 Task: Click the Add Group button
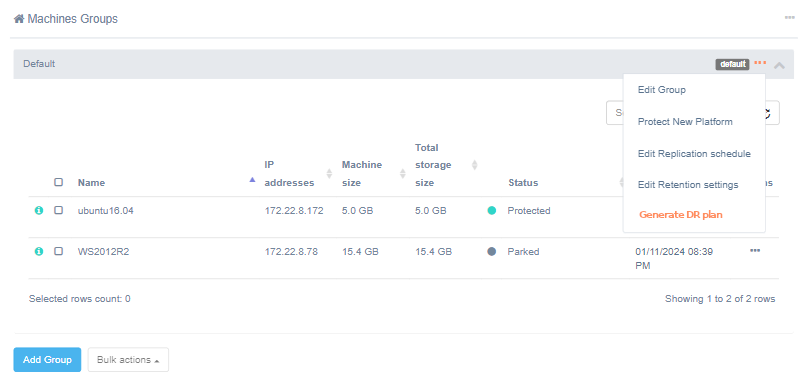(47, 360)
